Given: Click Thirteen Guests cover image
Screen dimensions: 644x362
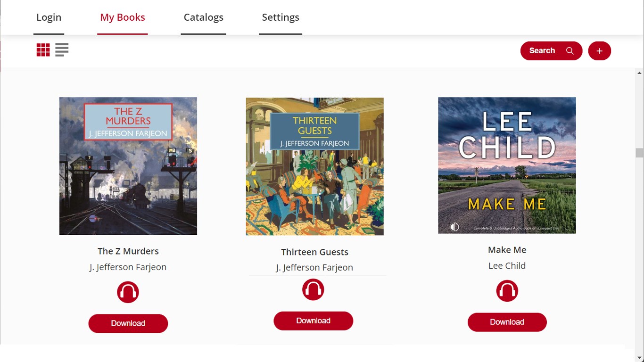Looking at the screenshot, I should tap(314, 166).
